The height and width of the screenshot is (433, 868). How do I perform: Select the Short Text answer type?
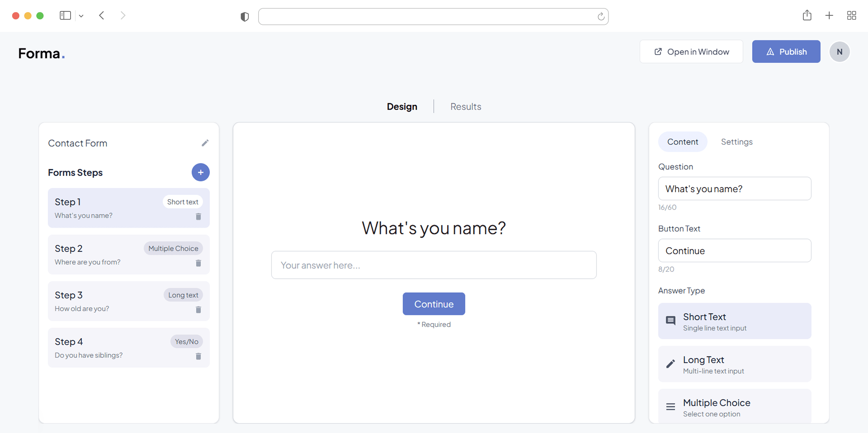point(734,321)
